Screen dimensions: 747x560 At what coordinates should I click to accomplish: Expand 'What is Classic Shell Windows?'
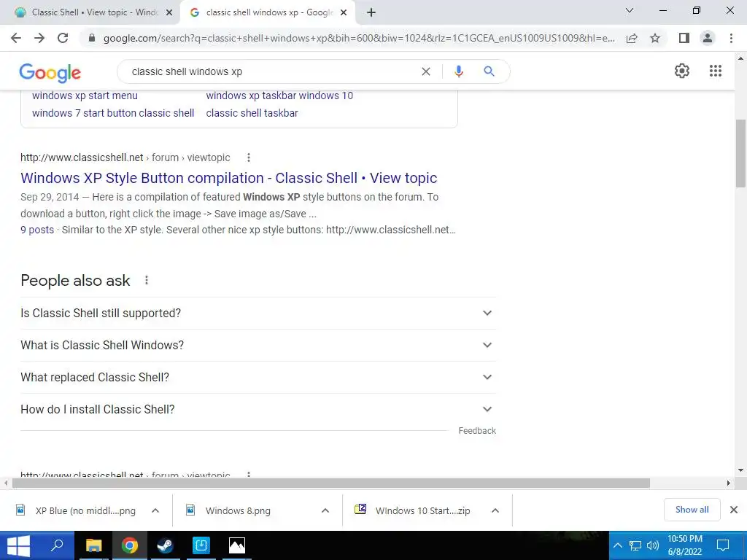[x=258, y=345]
